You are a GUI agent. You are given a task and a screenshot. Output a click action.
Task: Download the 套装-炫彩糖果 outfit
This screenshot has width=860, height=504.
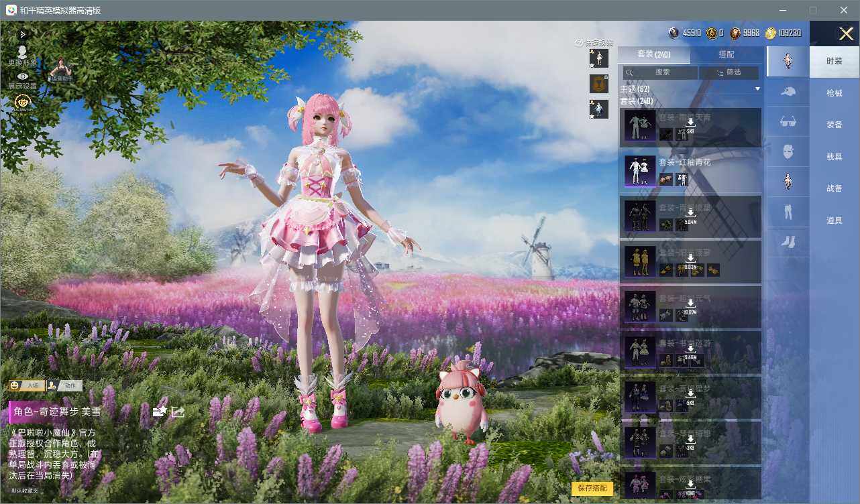pyautogui.click(x=690, y=484)
